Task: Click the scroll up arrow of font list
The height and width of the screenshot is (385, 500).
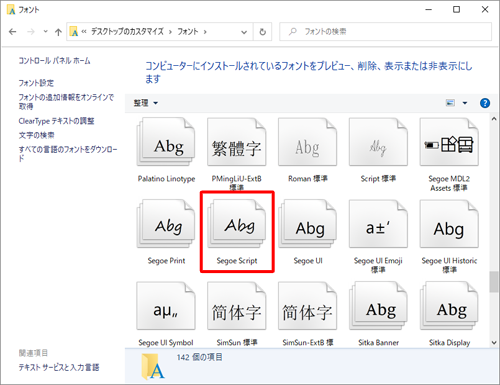Action: pos(494,119)
